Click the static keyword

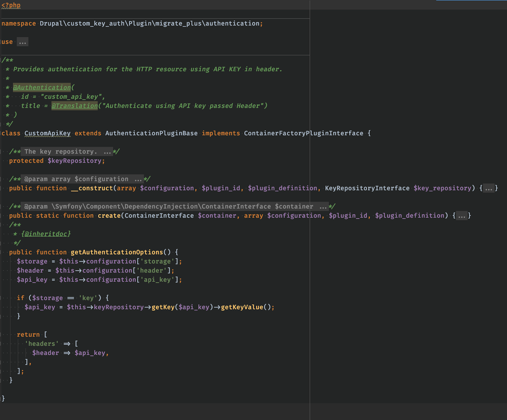tap(47, 215)
